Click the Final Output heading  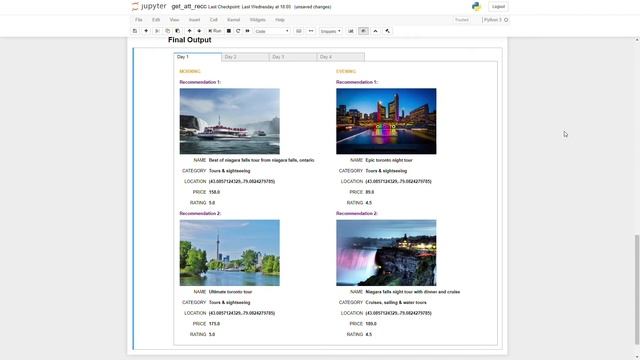point(190,40)
